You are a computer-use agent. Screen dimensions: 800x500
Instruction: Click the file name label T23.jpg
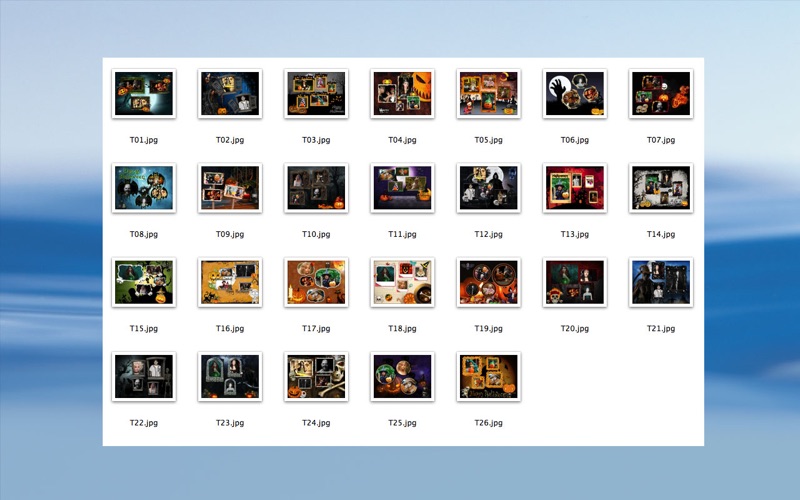pos(230,423)
